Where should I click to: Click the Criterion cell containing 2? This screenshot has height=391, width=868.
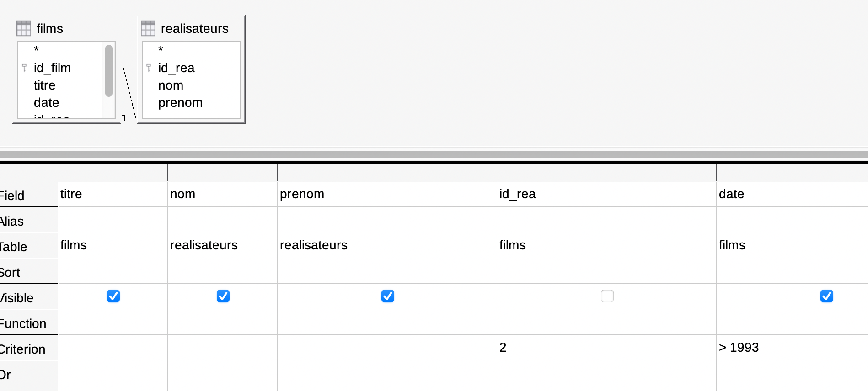(x=607, y=348)
